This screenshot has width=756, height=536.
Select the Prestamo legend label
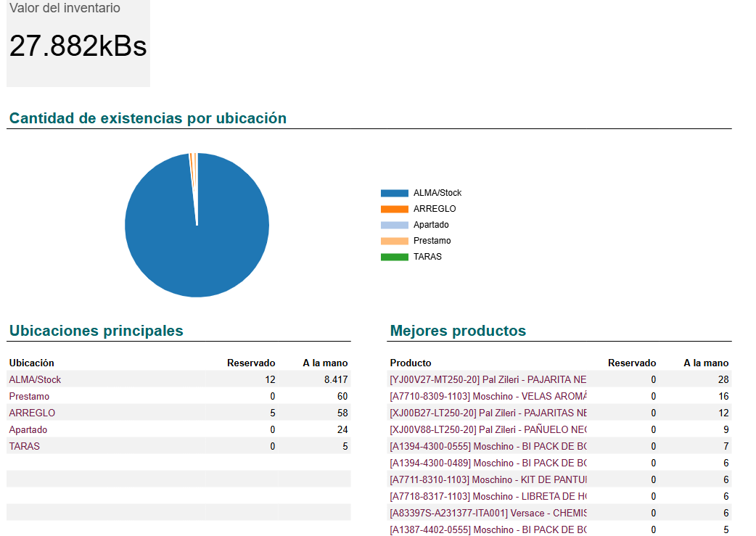point(432,241)
